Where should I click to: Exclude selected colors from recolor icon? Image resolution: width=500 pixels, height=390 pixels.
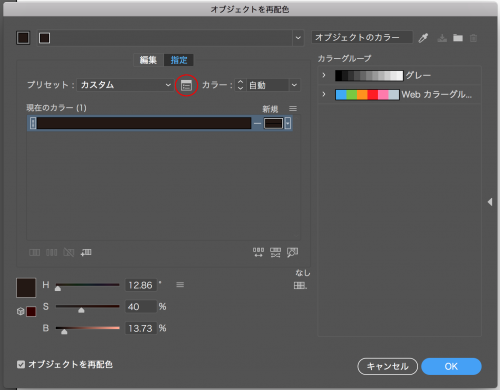click(69, 252)
